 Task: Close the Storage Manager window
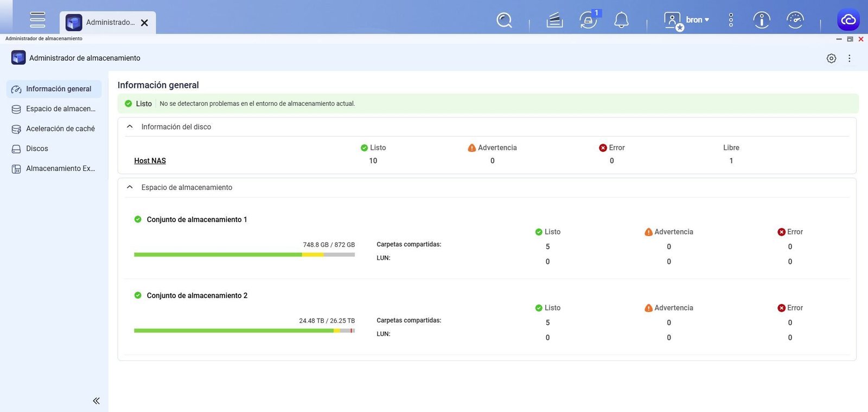pyautogui.click(x=861, y=39)
